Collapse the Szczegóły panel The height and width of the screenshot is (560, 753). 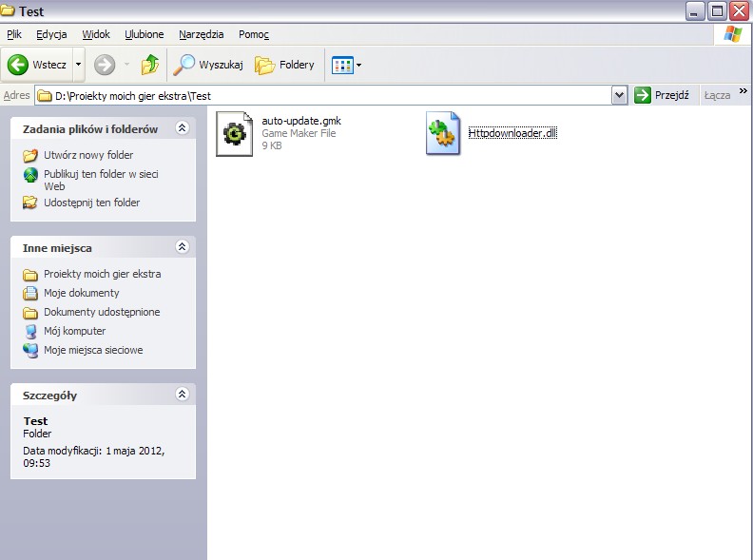(183, 395)
